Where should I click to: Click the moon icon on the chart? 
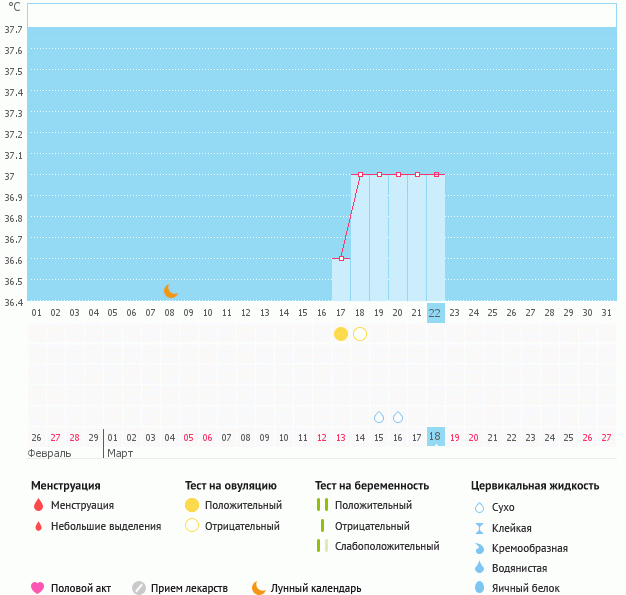(171, 291)
